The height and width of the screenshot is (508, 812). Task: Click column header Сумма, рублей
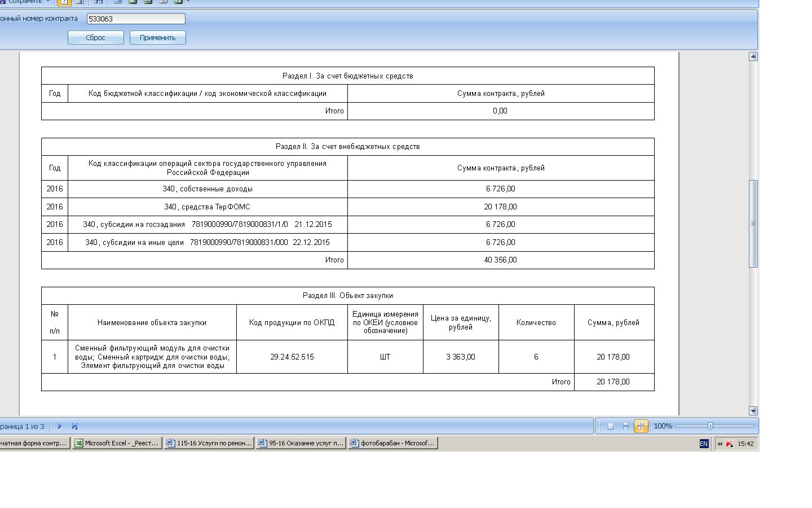tap(614, 322)
